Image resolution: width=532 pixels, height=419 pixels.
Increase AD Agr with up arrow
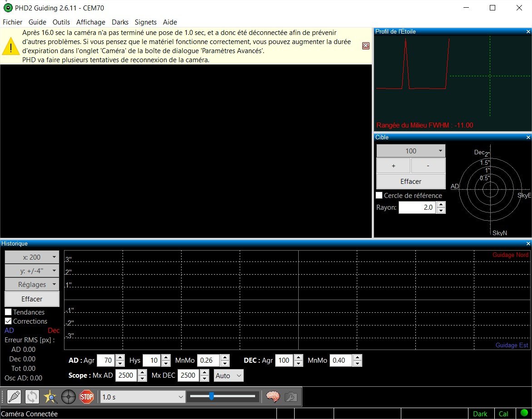click(120, 357)
